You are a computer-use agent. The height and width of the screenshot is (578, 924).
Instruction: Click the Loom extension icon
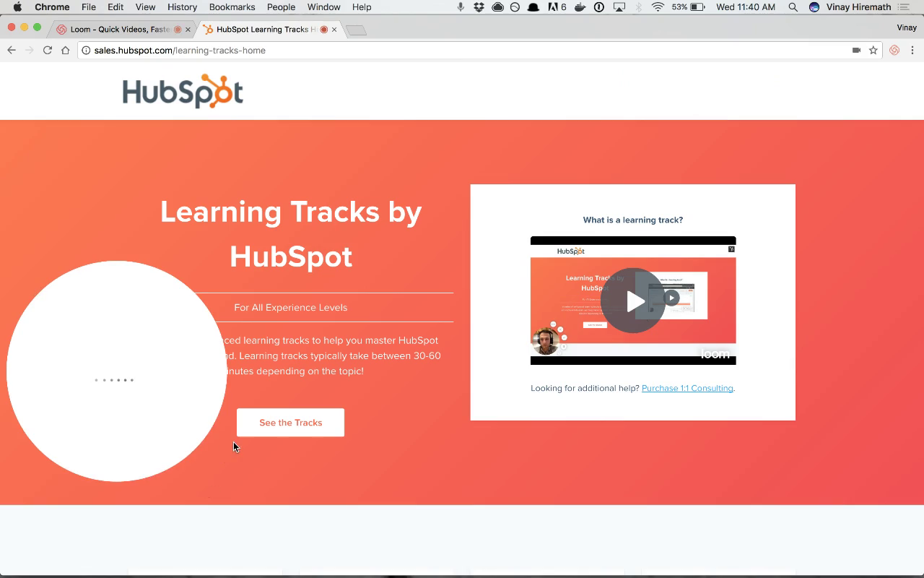pyautogui.click(x=894, y=51)
